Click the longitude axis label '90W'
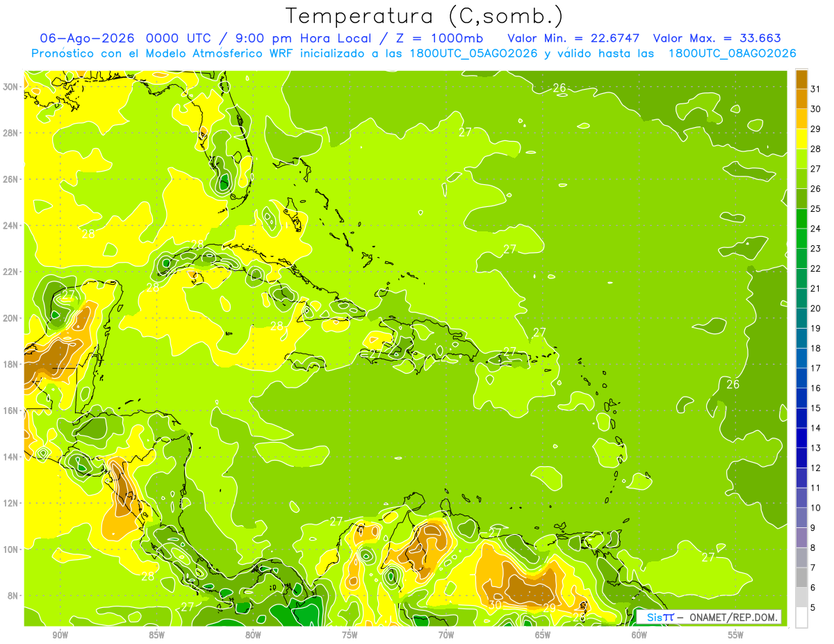 [60, 635]
